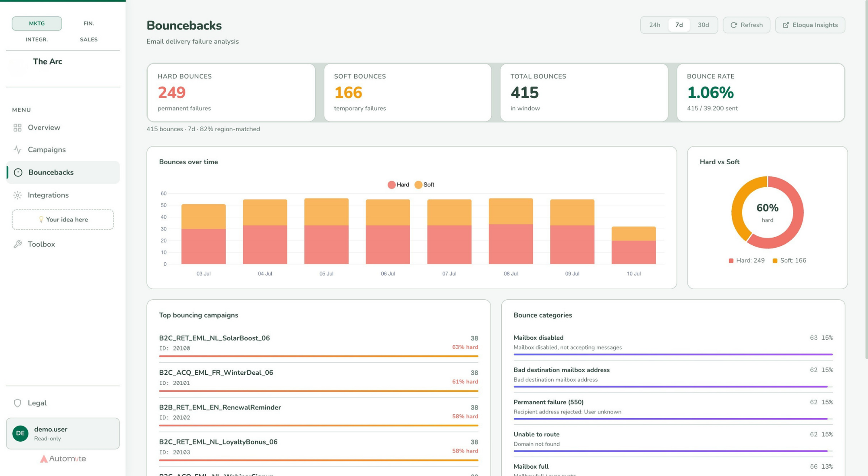Click the DE user avatar
Image resolution: width=868 pixels, height=476 pixels.
tap(20, 433)
